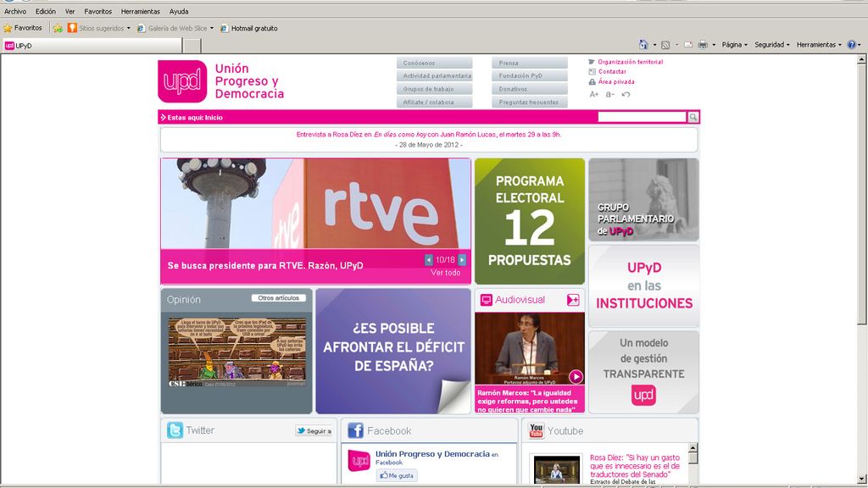Open the Sitios sugeridos dropdown
The height and width of the screenshot is (488, 868).
[x=129, y=28]
